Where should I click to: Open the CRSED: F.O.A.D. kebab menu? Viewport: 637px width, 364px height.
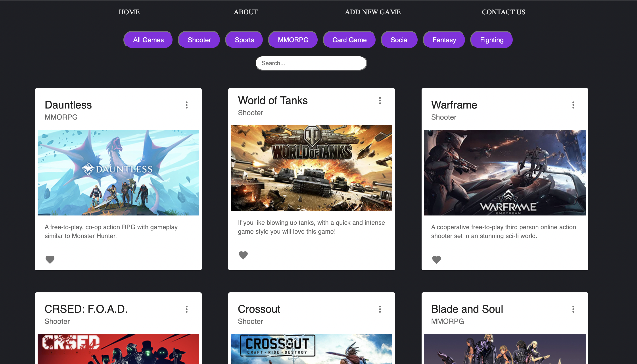pyautogui.click(x=187, y=309)
